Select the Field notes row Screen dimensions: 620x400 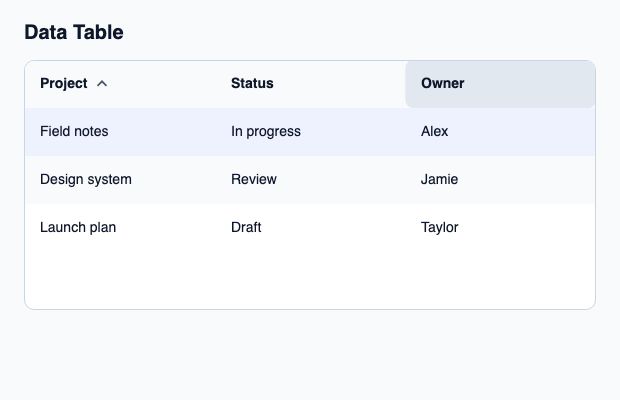point(310,132)
